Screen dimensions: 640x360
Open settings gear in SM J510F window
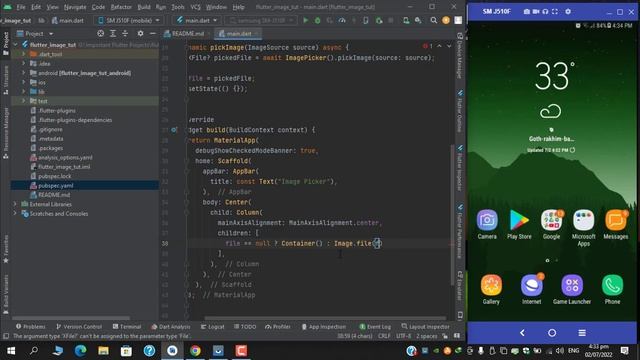568,12
